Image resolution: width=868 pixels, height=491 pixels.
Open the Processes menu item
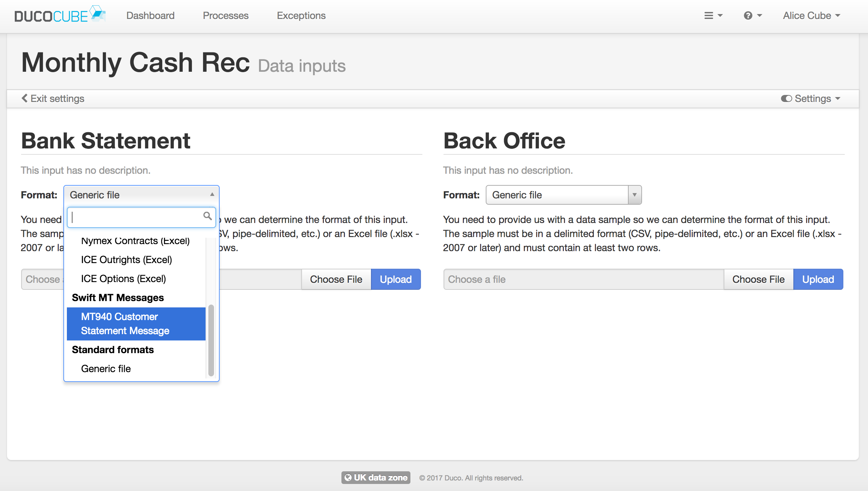tap(226, 15)
